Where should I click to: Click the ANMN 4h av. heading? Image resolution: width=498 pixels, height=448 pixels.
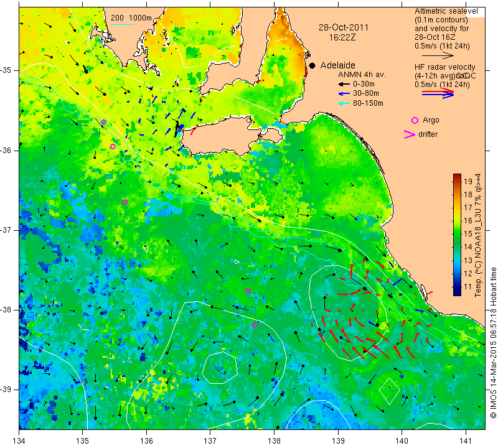pyautogui.click(x=362, y=75)
